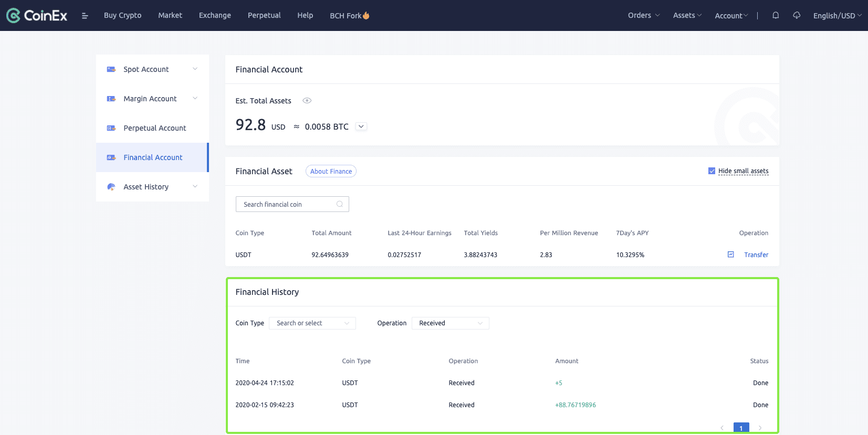Open the Account dropdown menu
The height and width of the screenshot is (435, 868).
point(731,16)
